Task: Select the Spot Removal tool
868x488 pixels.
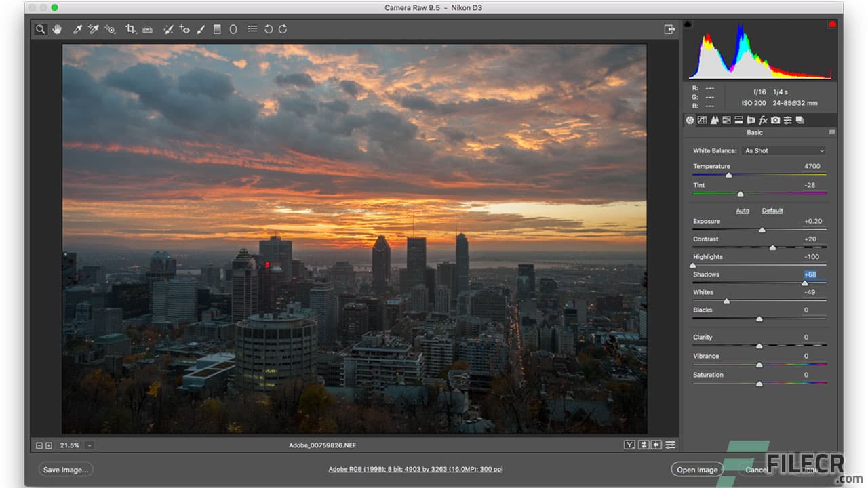Action: [x=168, y=29]
